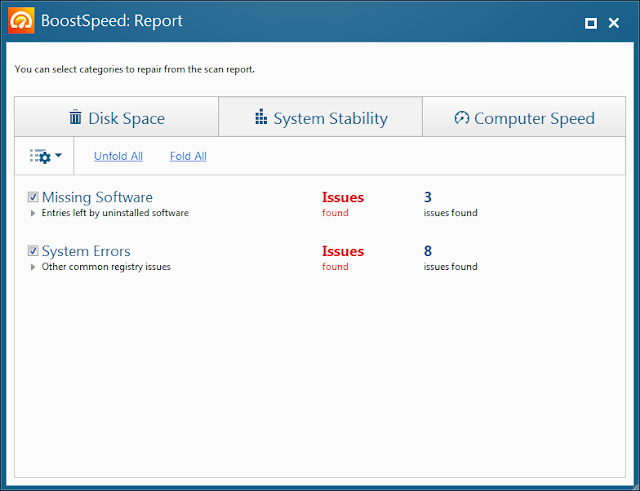Click the 3 issues found count
Viewport: 640px width, 491px height.
click(x=428, y=197)
